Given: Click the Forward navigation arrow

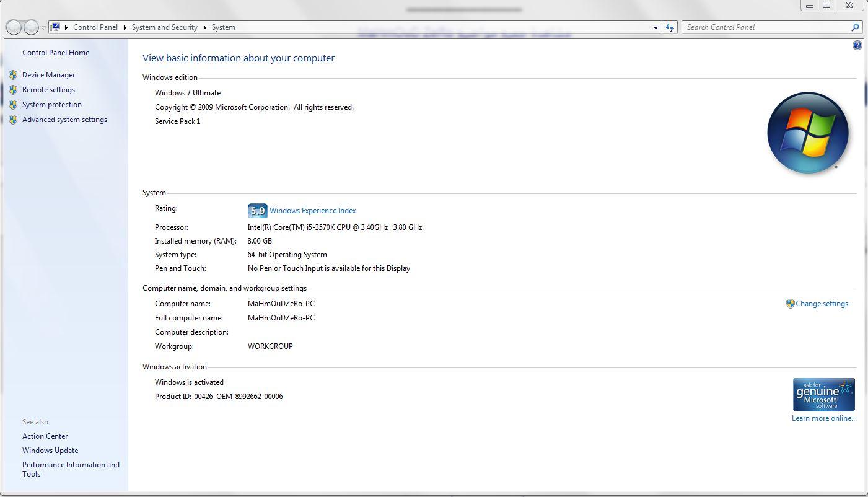Looking at the screenshot, I should [x=30, y=27].
